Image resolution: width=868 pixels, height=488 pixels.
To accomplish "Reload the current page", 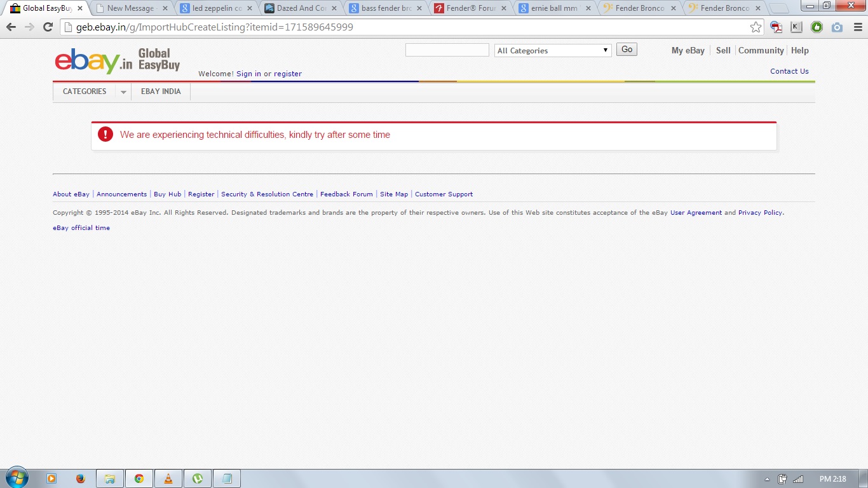I will click(48, 27).
